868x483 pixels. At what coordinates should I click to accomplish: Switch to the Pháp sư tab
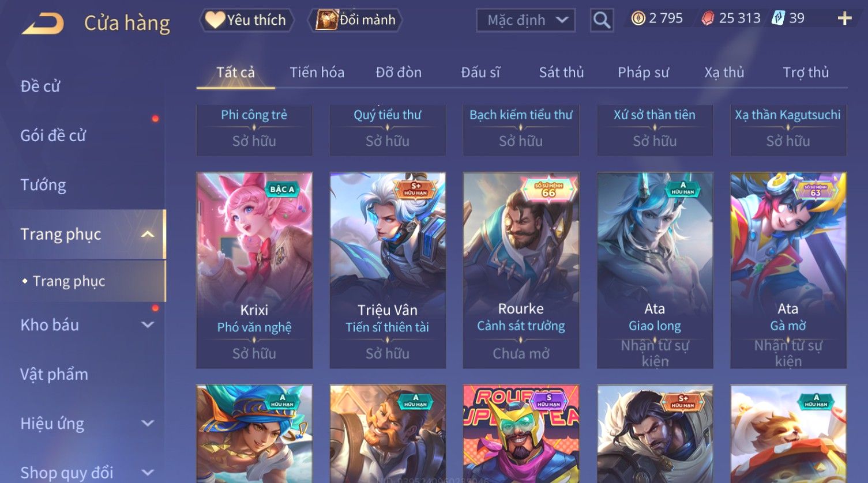[643, 73]
